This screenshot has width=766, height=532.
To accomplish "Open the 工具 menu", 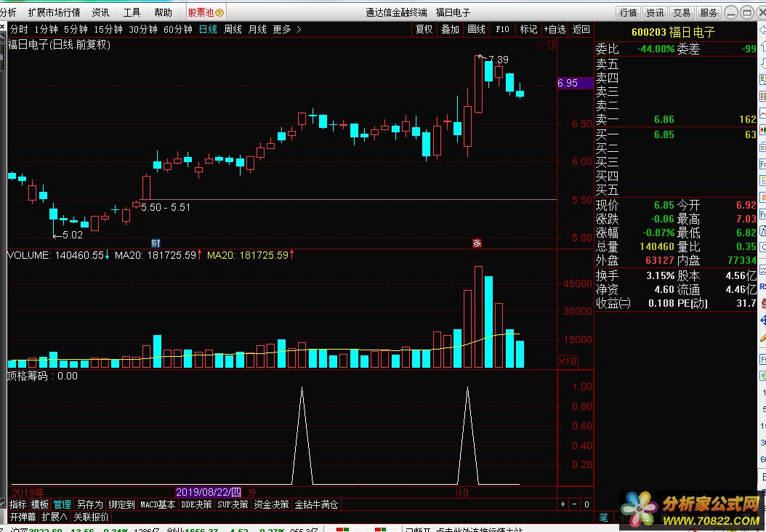I will tap(132, 12).
